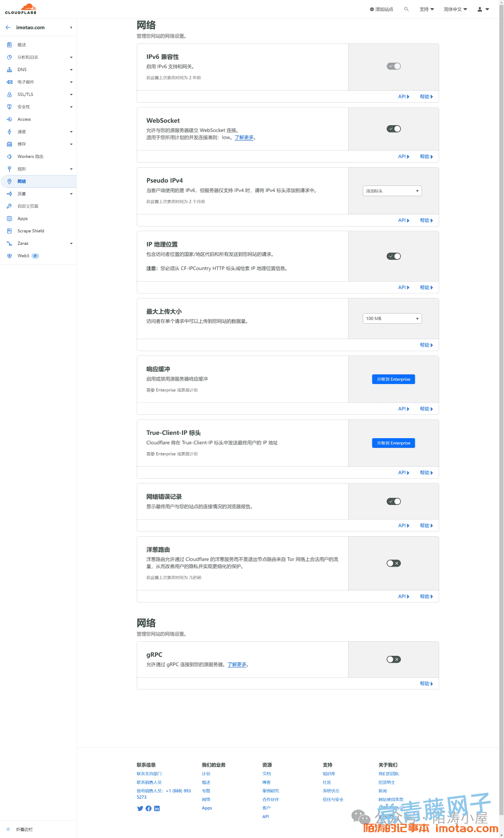
Task: Open 联系支持部门 footer link
Action: pyautogui.click(x=149, y=774)
